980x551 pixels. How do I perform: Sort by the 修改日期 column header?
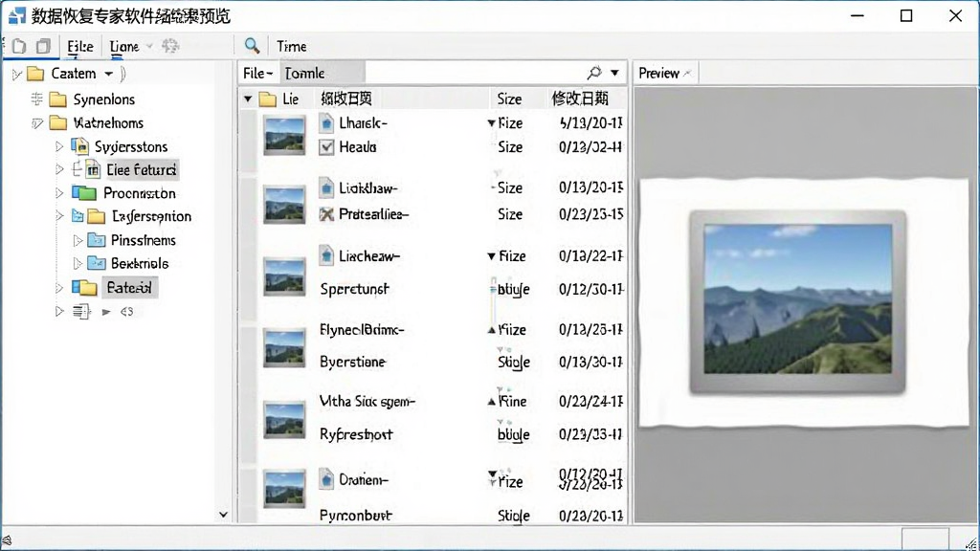click(x=580, y=99)
